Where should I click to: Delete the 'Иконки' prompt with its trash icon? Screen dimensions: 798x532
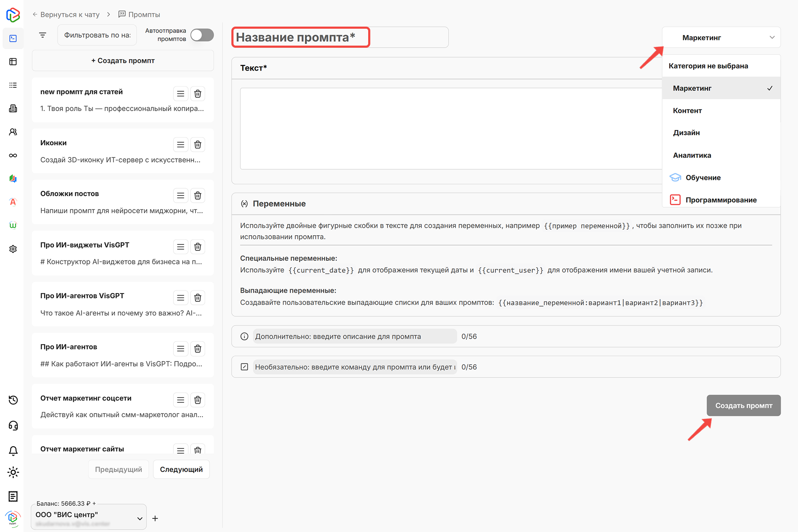198,145
